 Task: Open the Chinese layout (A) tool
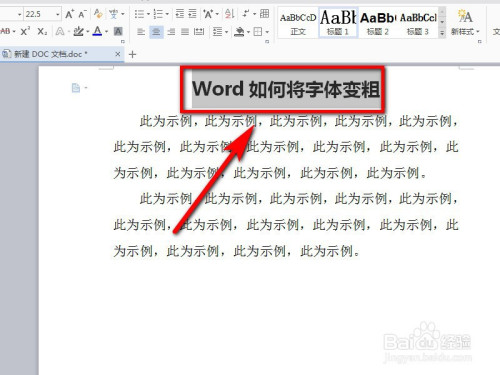pyautogui.click(x=208, y=14)
